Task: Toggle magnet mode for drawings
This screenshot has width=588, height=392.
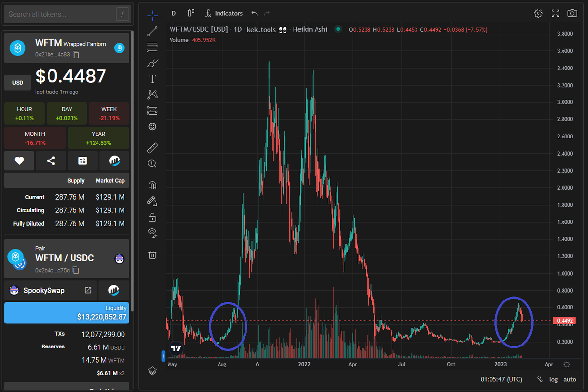Action: (152, 185)
